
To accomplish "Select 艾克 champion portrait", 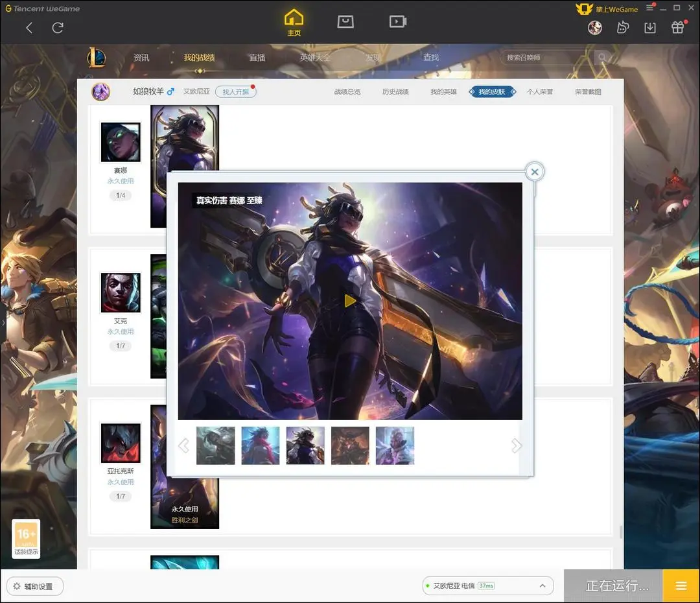I will (121, 292).
